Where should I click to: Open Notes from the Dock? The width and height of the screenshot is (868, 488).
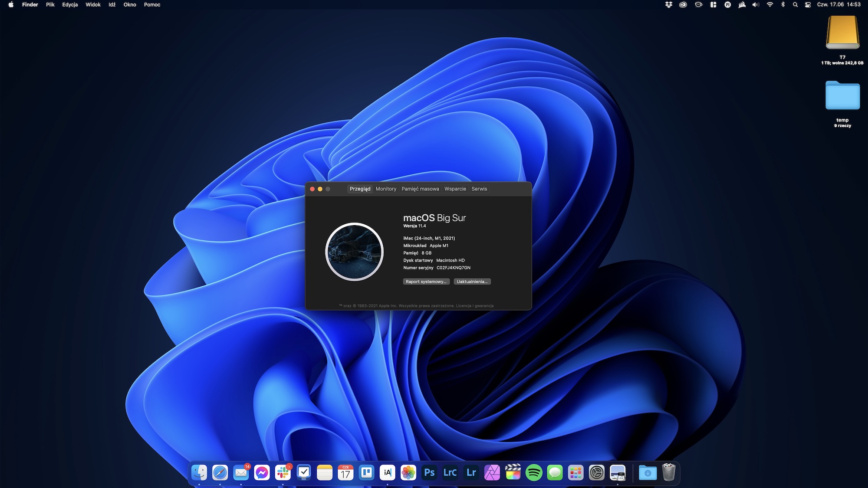coord(325,472)
